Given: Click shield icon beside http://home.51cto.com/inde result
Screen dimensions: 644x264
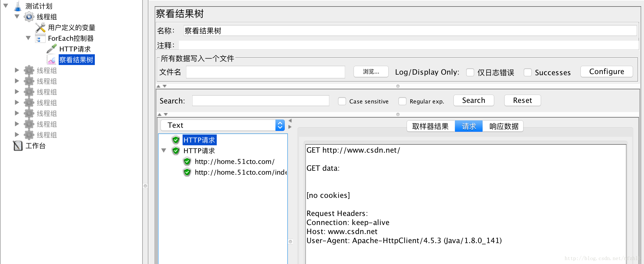Looking at the screenshot, I should [x=187, y=172].
